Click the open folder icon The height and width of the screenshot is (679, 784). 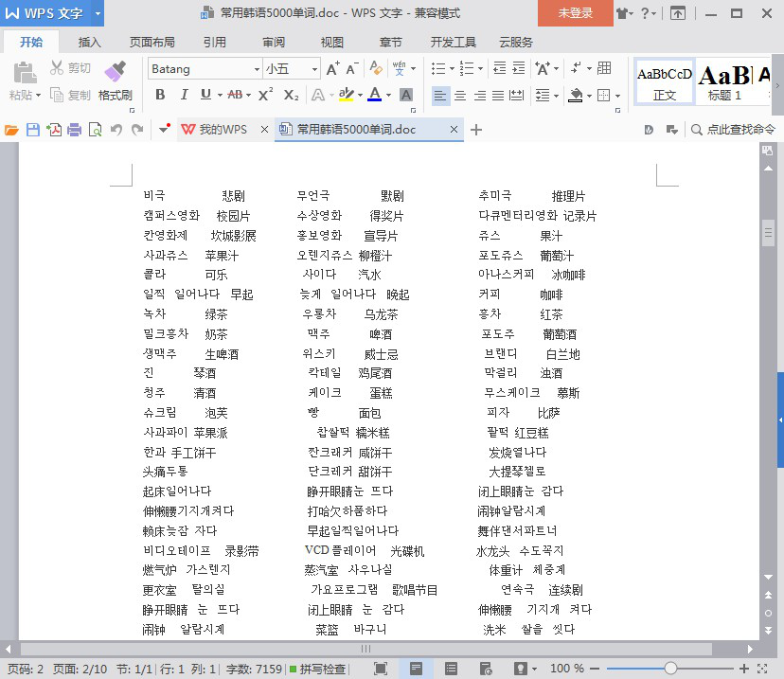coord(11,130)
